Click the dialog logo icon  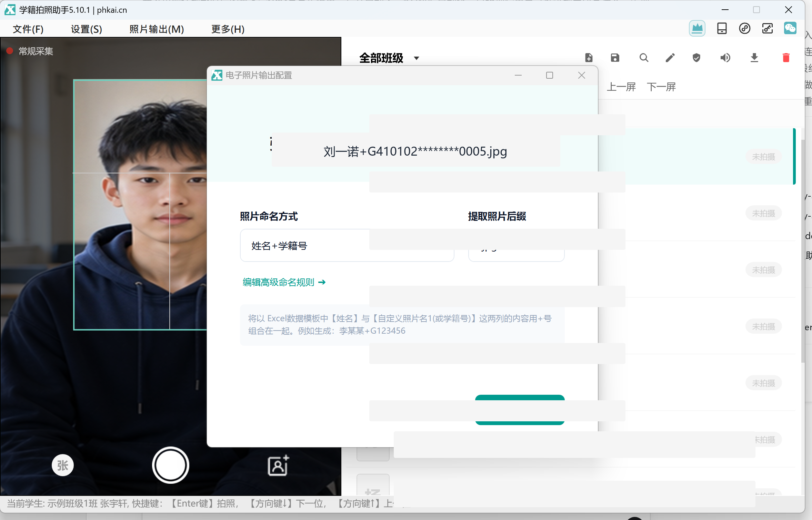(x=217, y=75)
